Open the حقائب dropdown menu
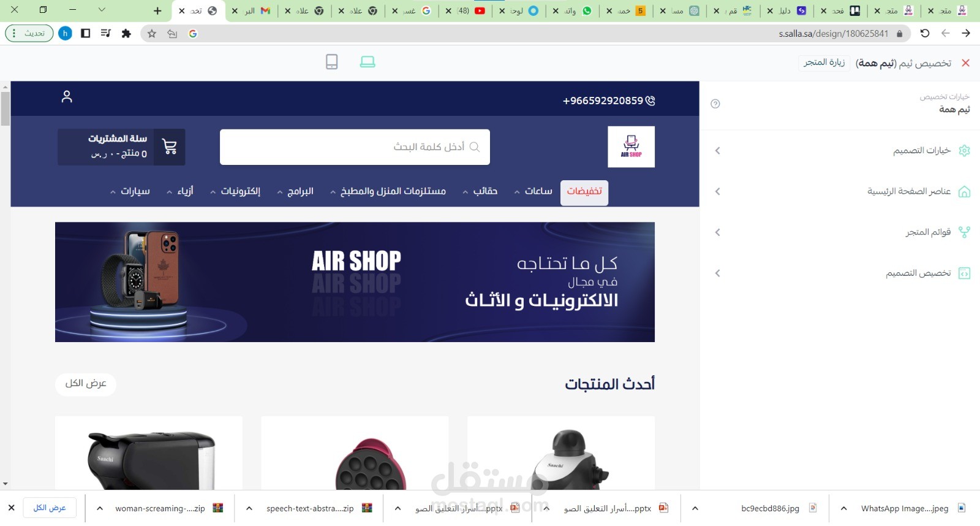Image resolution: width=980 pixels, height=526 pixels. coord(480,191)
